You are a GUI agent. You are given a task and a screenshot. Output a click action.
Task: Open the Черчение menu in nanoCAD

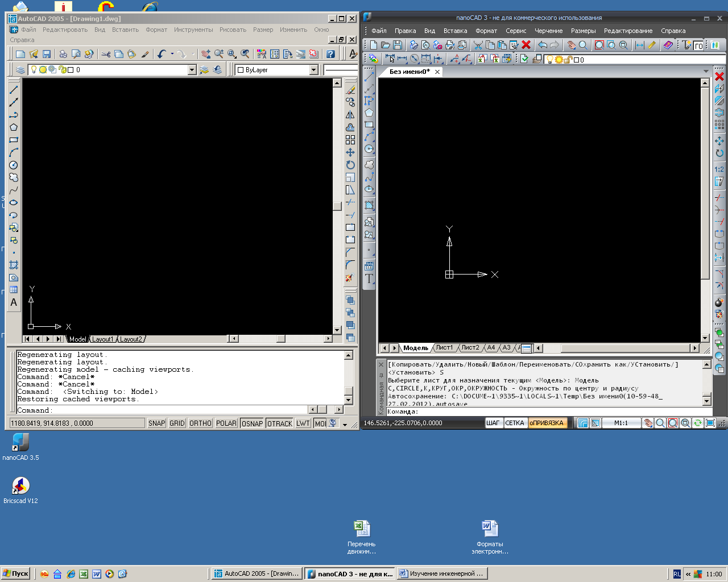(x=548, y=31)
